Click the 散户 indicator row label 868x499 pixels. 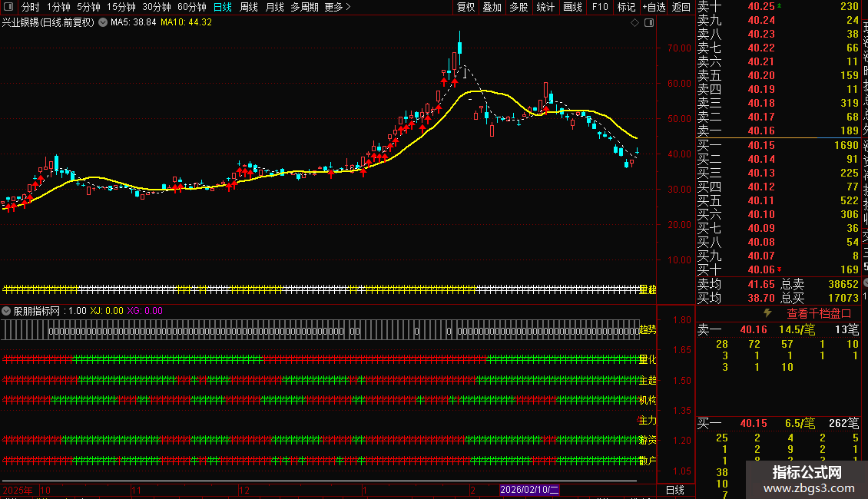point(648,461)
